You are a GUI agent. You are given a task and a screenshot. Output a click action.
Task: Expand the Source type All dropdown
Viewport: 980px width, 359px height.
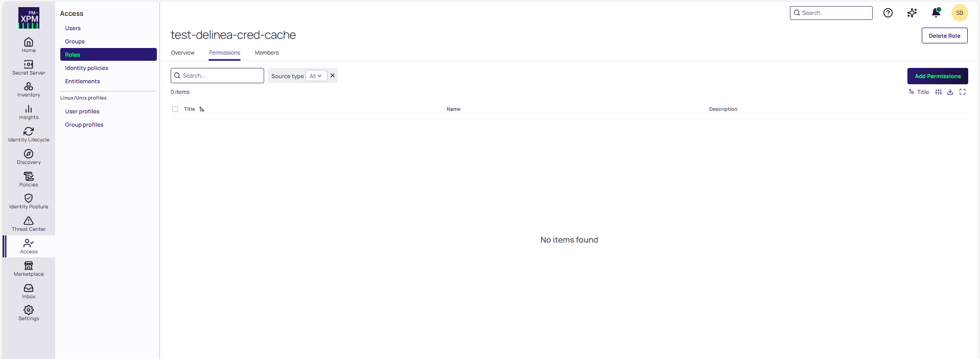pos(316,76)
